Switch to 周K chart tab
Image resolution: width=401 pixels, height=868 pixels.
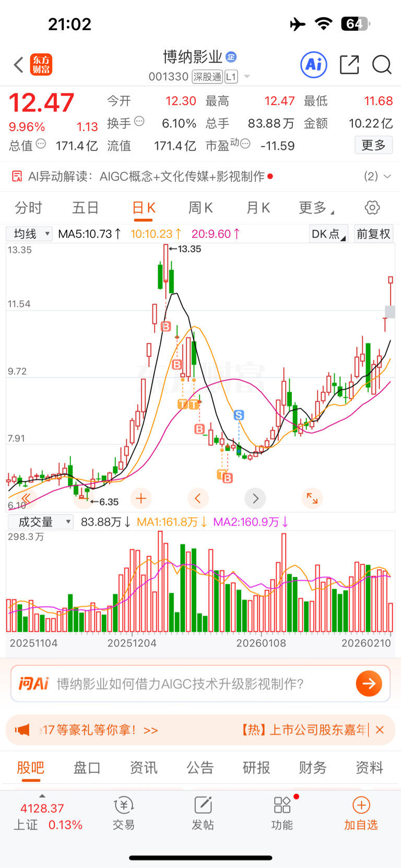[x=200, y=208]
